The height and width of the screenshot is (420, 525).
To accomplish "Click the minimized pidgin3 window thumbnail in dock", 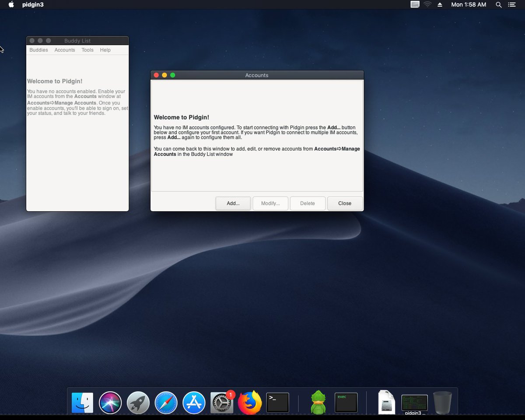I will pyautogui.click(x=415, y=403).
